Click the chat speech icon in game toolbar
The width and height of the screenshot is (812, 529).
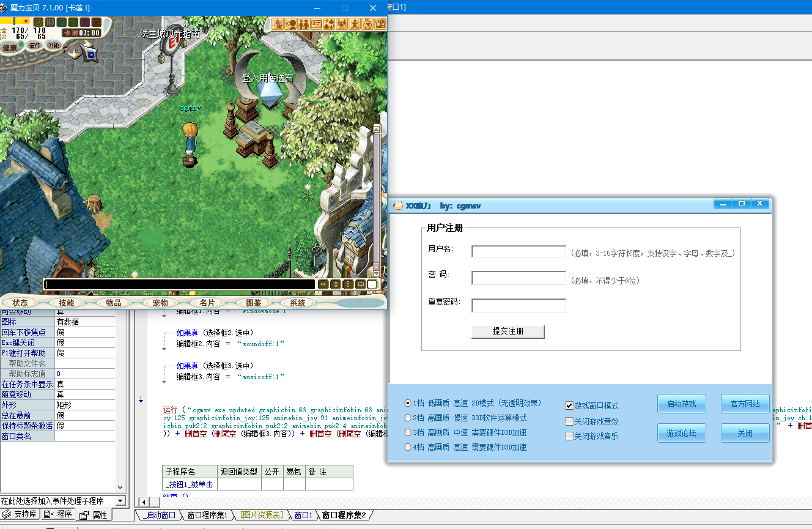point(290,24)
